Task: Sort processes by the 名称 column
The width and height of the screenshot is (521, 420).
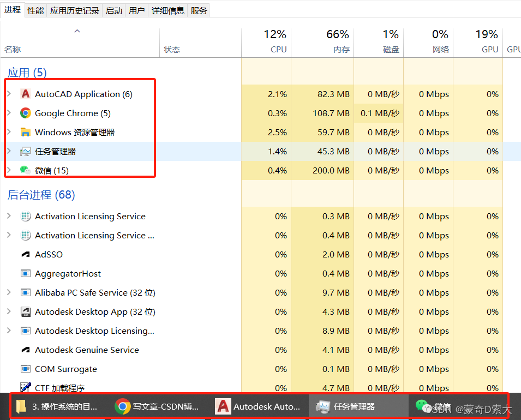Action: pos(80,43)
